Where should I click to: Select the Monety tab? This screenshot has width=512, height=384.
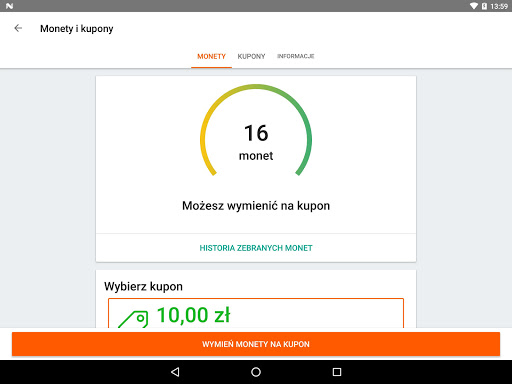(211, 56)
